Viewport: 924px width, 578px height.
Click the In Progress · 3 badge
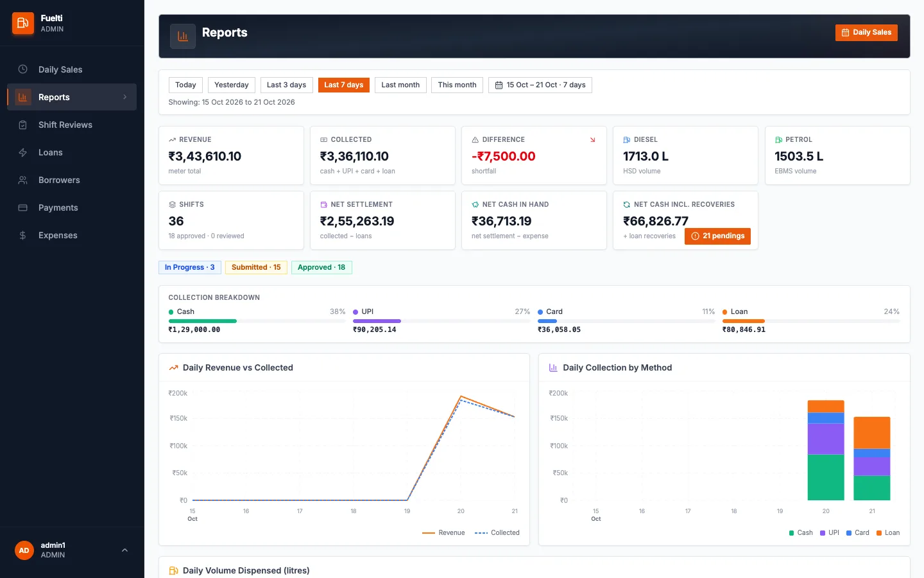click(189, 267)
